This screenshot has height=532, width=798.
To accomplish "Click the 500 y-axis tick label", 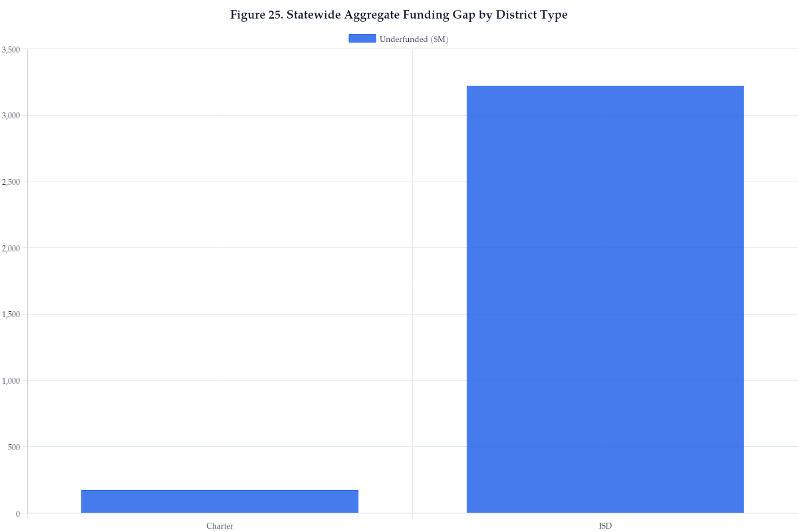I will point(16,448).
